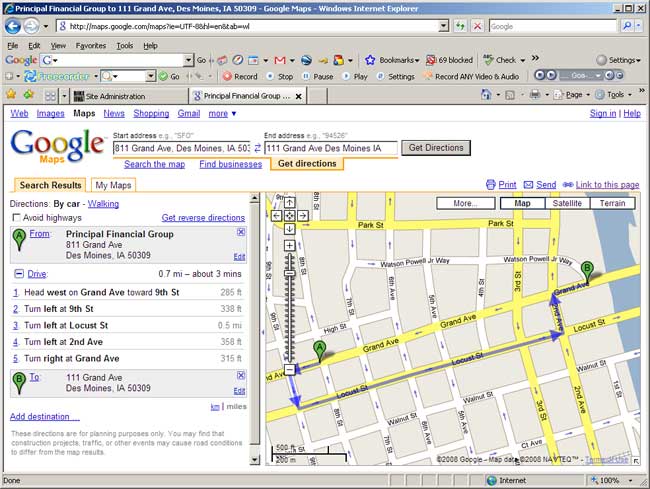The width and height of the screenshot is (650, 489).
Task: Open the Google toolbar search dropdown
Action: pyautogui.click(x=188, y=61)
